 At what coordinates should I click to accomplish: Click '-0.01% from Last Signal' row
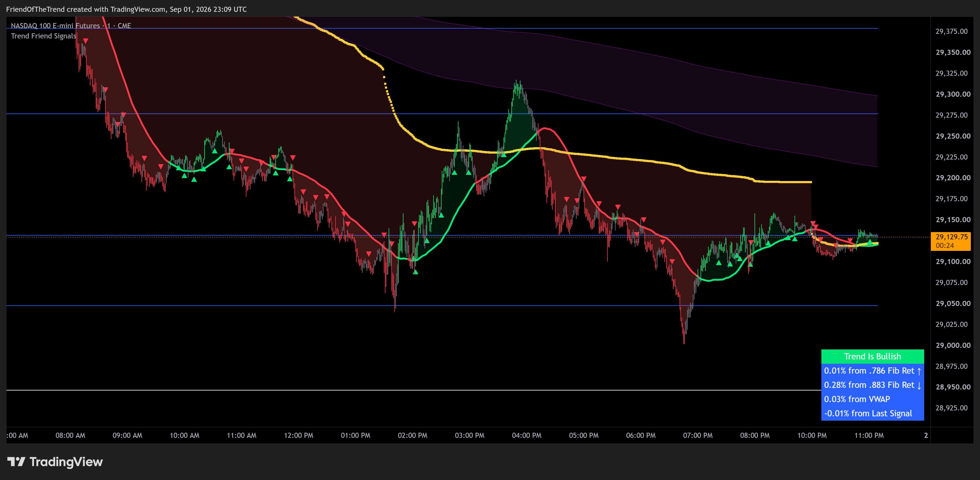point(872,413)
